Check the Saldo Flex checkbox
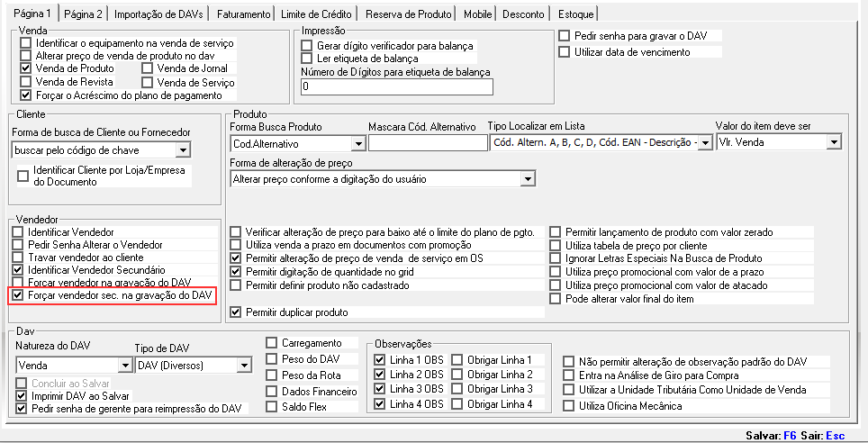Screen dimensions: 868x443 [x=271, y=406]
